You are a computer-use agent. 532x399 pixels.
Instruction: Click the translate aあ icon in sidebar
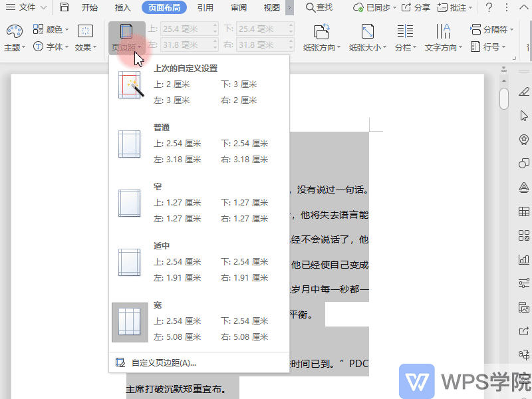point(524,354)
